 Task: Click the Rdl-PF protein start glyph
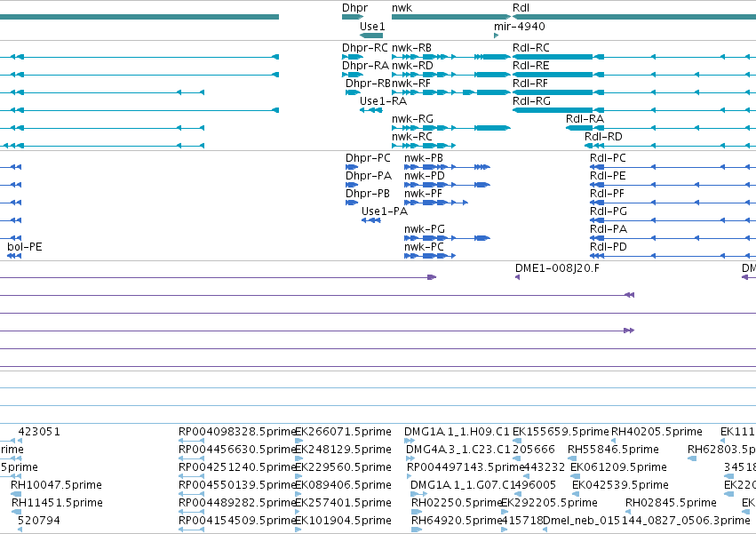click(597, 203)
